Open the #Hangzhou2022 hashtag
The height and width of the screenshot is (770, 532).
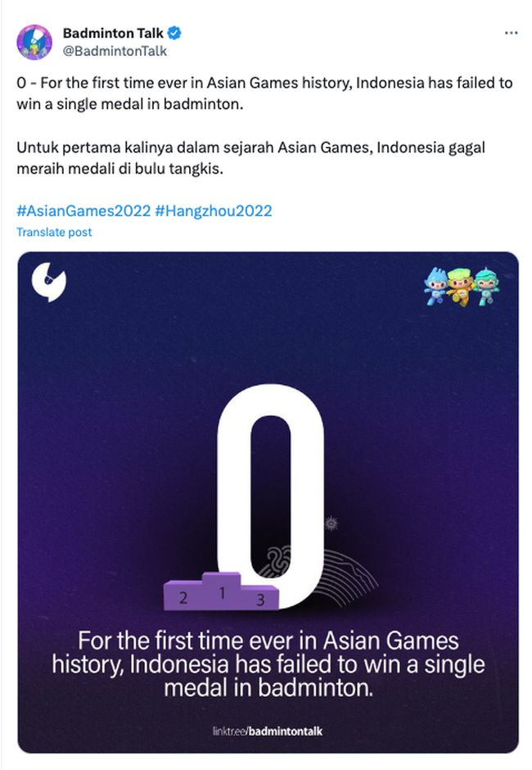[x=214, y=211]
